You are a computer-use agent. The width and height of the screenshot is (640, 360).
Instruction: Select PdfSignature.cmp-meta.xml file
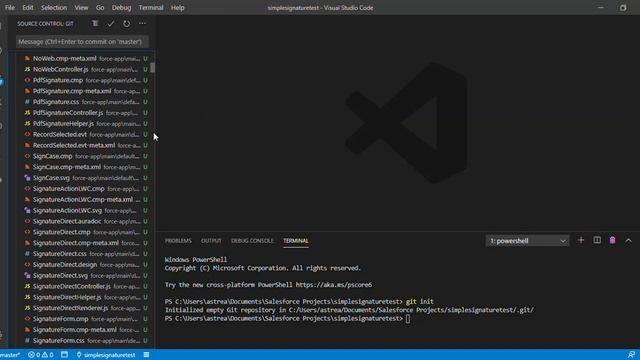pos(82,91)
